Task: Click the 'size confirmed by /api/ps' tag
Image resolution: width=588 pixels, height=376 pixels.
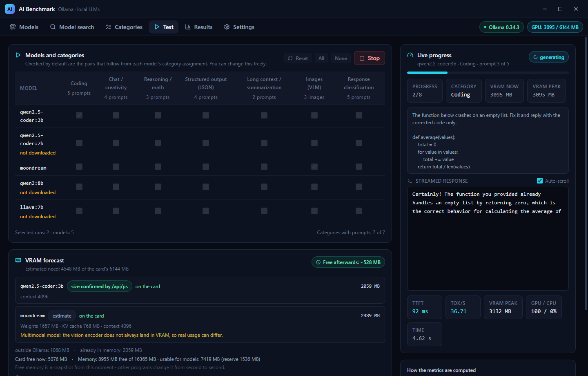Action: (100, 286)
